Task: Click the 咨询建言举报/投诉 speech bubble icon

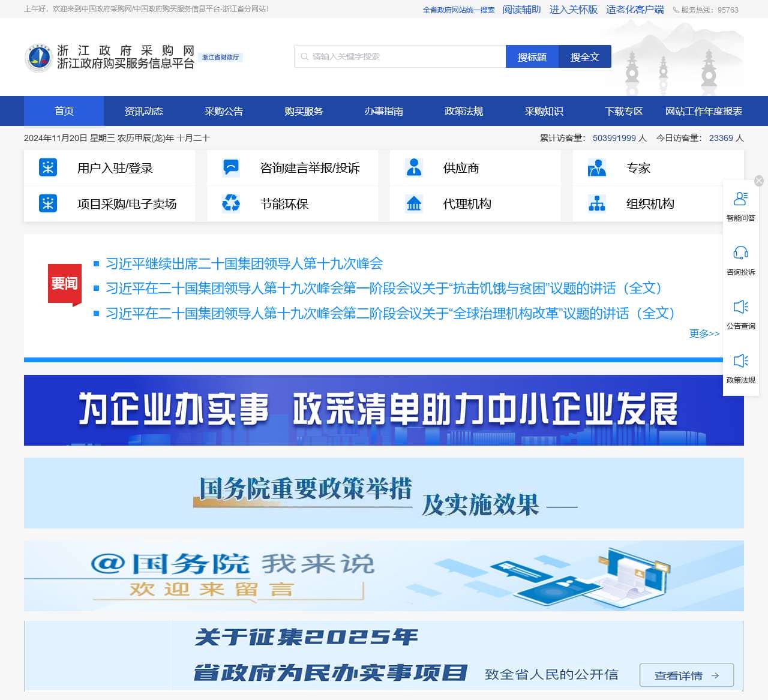Action: (x=231, y=167)
